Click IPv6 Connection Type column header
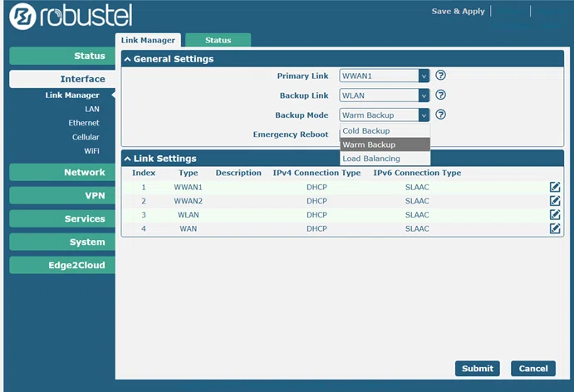Screen dimensions: 574x392 tap(417, 173)
